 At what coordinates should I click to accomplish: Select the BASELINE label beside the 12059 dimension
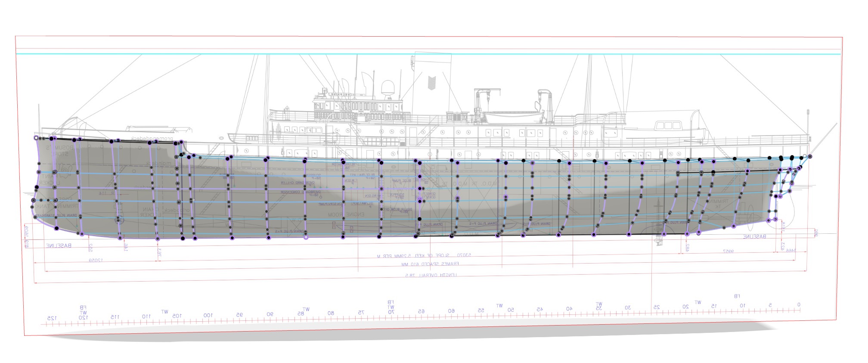pyautogui.click(x=59, y=246)
